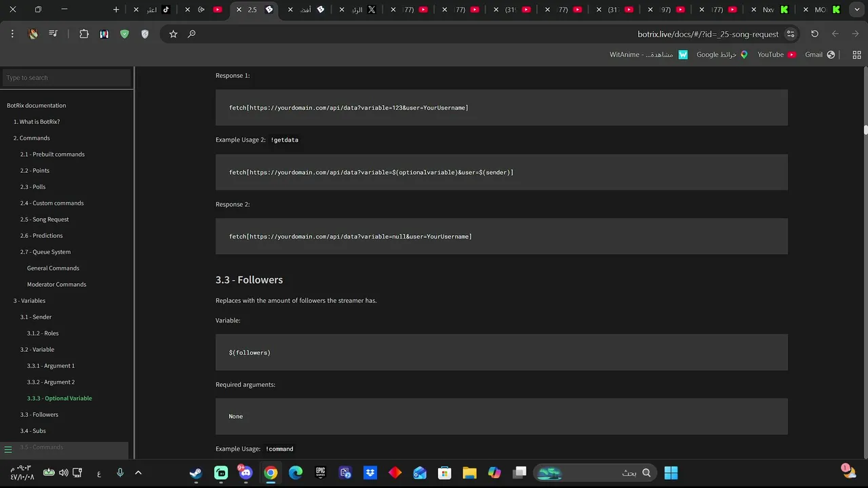Select '2.2 - Points' sidebar entry
Viewport: 868px width, 488px height.
[x=35, y=171]
